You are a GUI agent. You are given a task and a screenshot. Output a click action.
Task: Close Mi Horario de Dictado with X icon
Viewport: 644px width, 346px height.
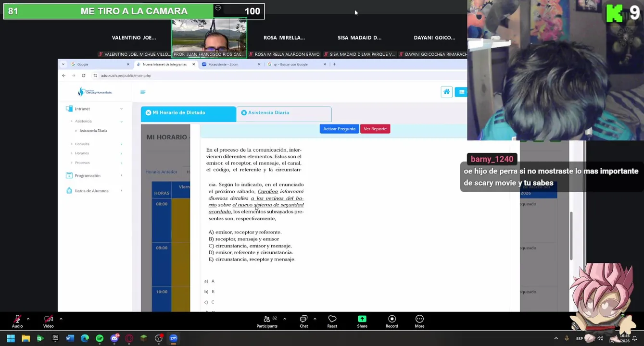(x=148, y=112)
